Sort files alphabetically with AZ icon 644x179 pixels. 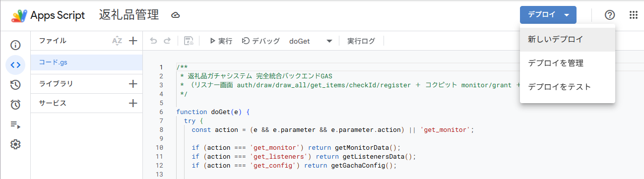[x=117, y=41]
